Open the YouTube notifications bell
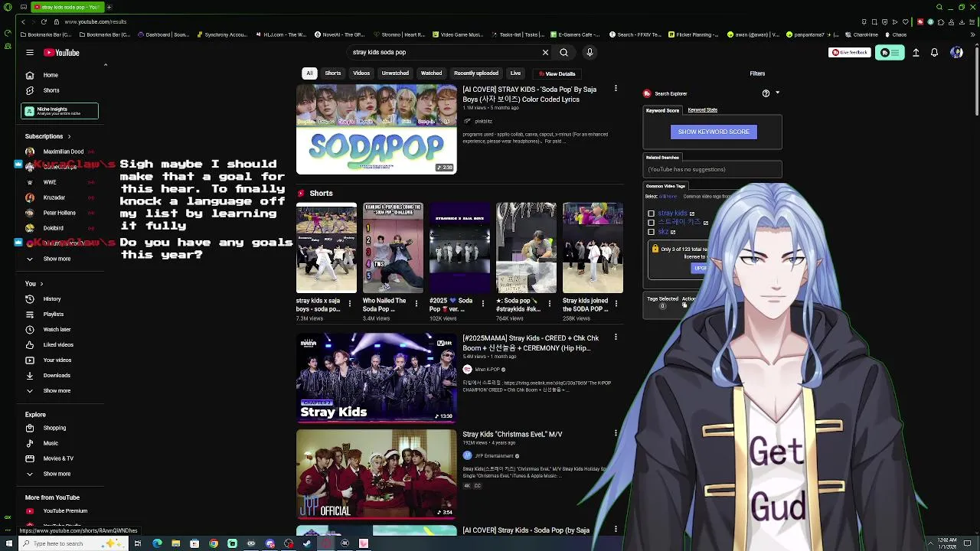Viewport: 980px width, 551px height. [934, 53]
